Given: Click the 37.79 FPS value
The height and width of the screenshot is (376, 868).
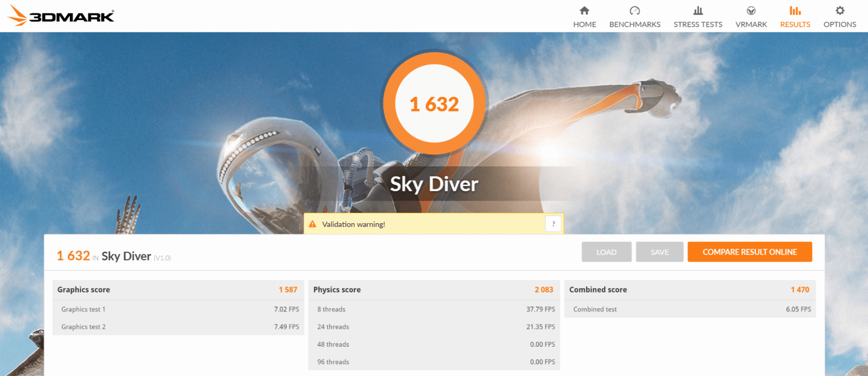Looking at the screenshot, I should point(541,309).
